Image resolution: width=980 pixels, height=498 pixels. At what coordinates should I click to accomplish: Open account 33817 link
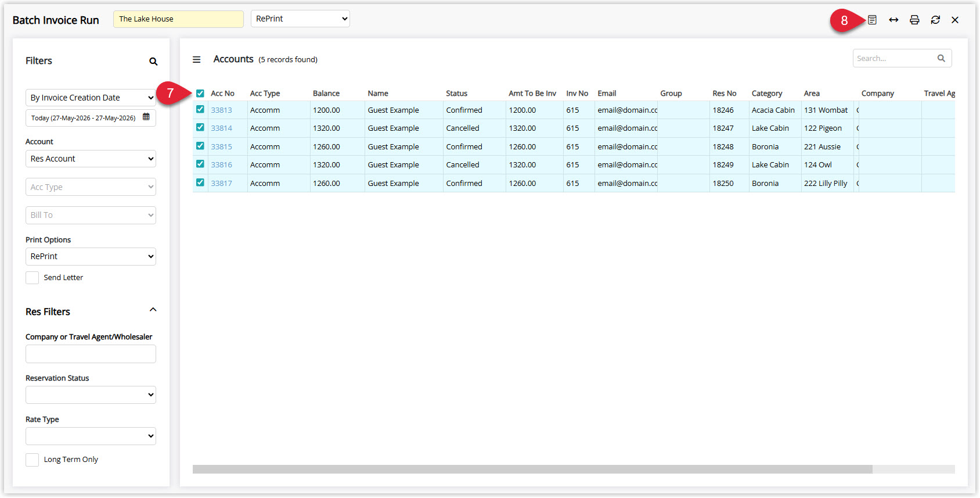click(x=221, y=183)
